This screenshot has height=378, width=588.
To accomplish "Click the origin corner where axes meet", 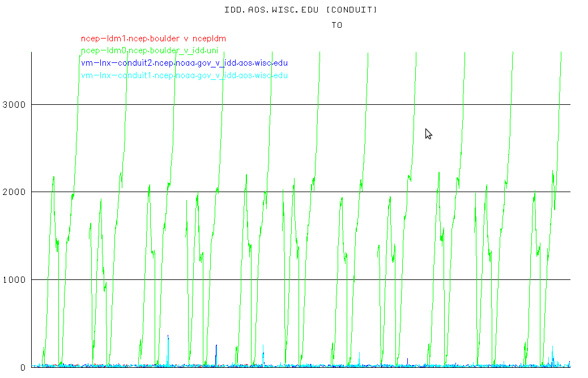I will pyautogui.click(x=31, y=367).
